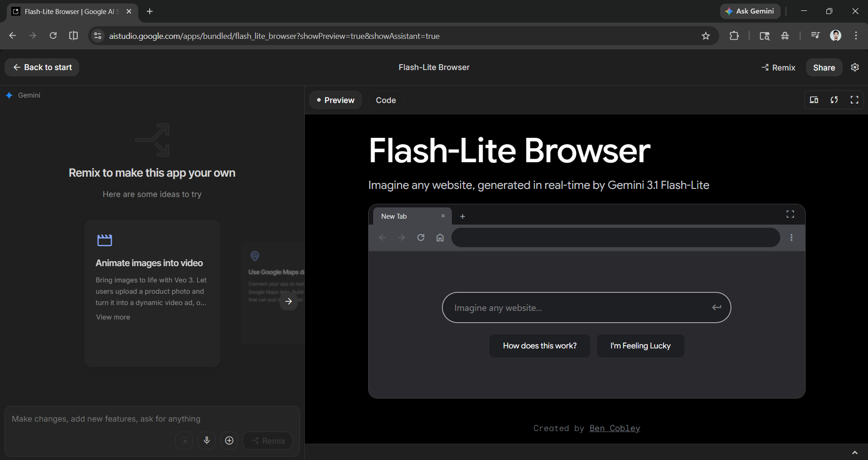868x460 pixels.
Task: Open the mini browser's three-dot menu
Action: [791, 237]
